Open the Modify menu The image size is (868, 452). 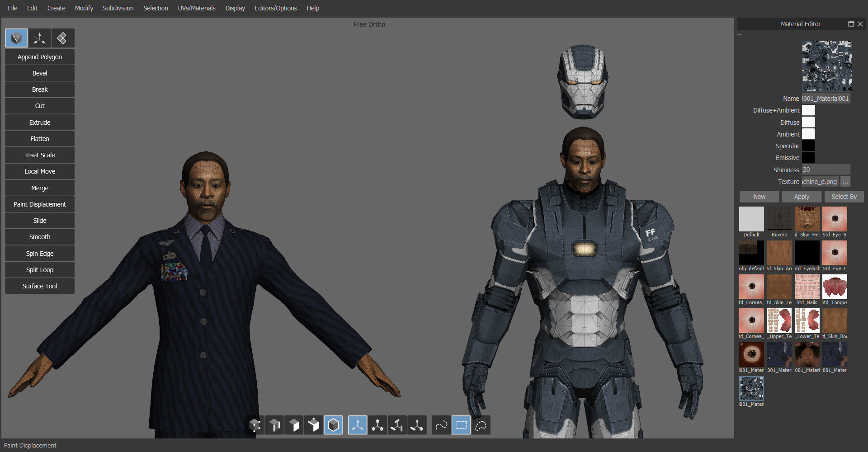[x=84, y=8]
